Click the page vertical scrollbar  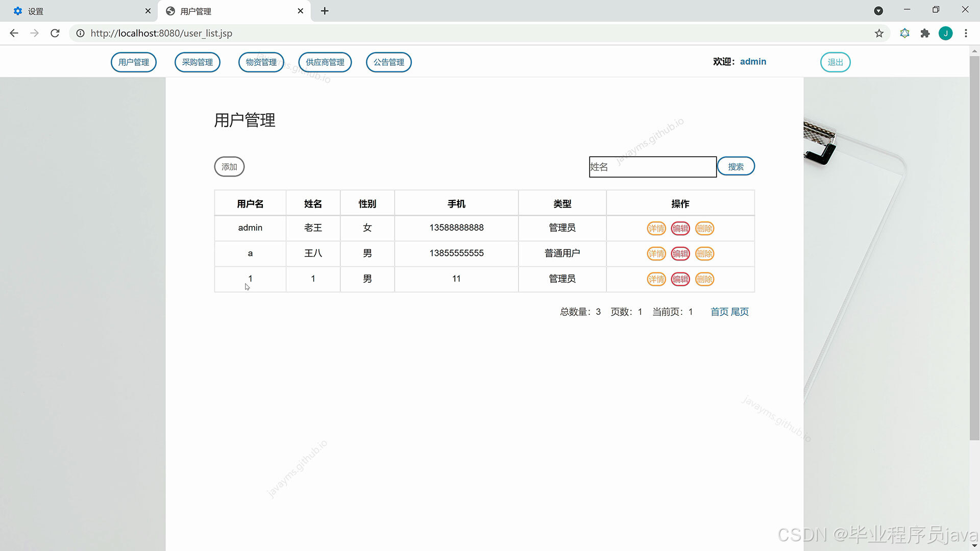point(974,247)
